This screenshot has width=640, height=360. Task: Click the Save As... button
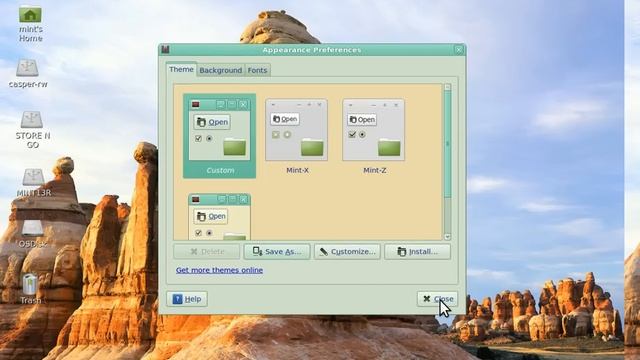tap(277, 252)
